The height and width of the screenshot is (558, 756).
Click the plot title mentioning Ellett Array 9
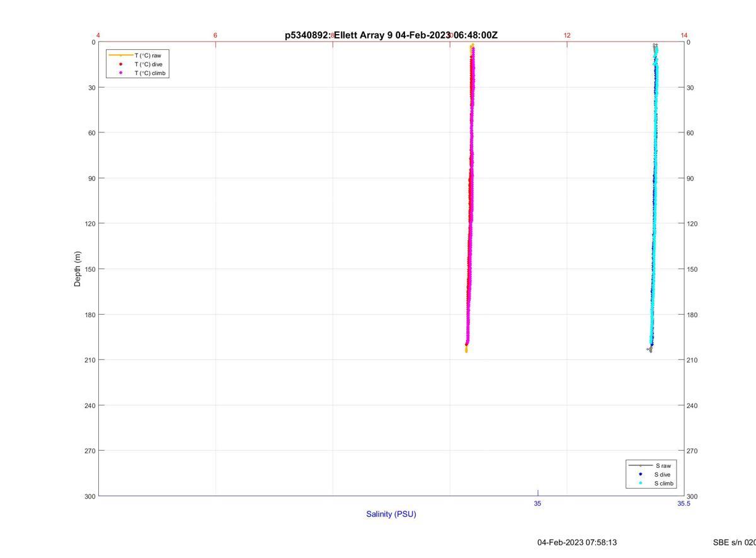click(391, 35)
